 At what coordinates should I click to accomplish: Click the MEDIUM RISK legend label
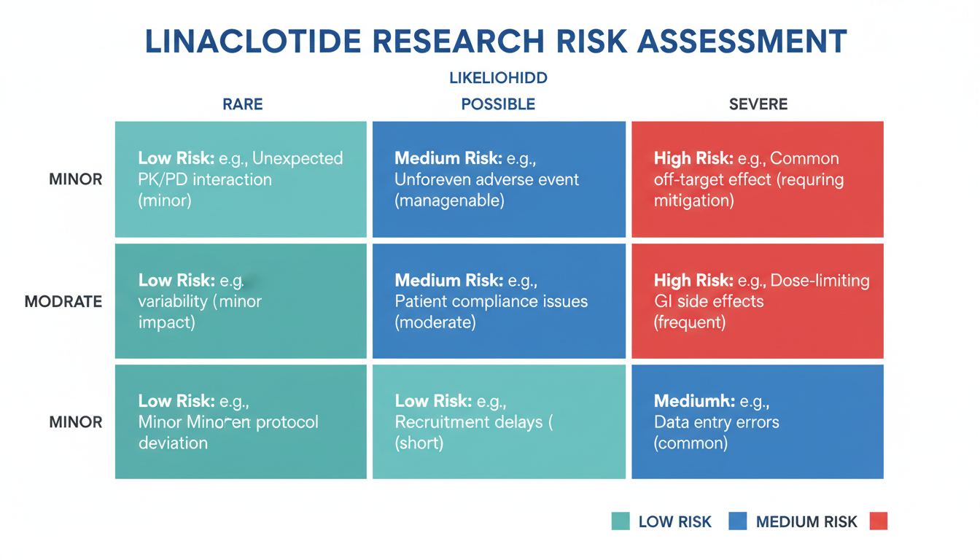point(806,521)
